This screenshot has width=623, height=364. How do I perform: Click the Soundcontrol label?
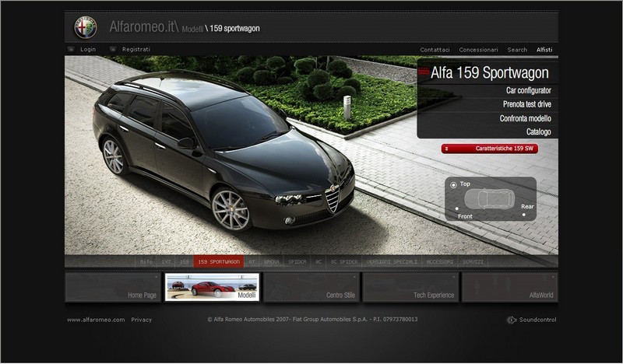tap(537, 320)
